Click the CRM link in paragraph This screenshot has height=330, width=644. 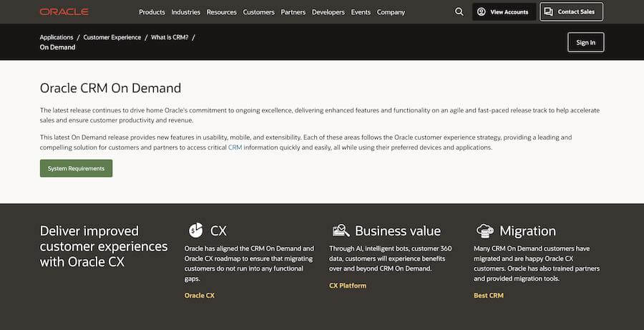[x=235, y=147]
